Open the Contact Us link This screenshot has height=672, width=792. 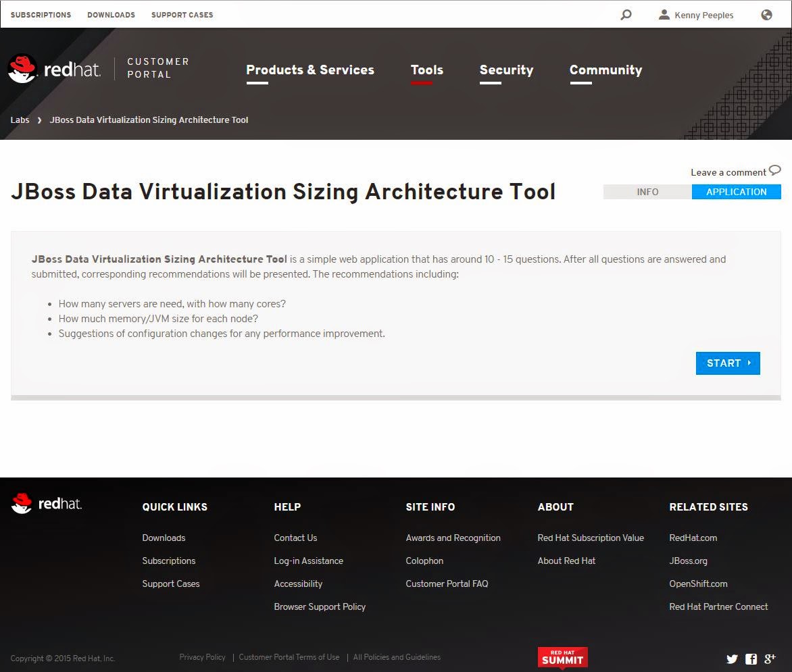295,538
